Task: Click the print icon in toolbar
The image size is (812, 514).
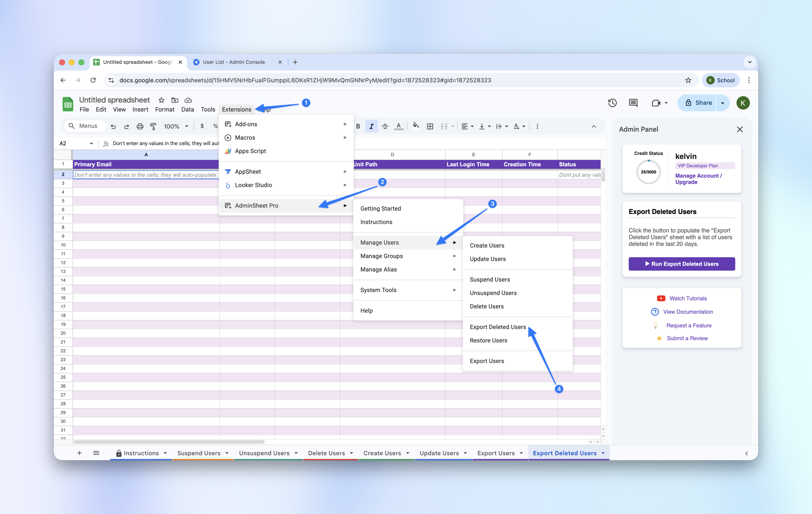Action: 140,126
